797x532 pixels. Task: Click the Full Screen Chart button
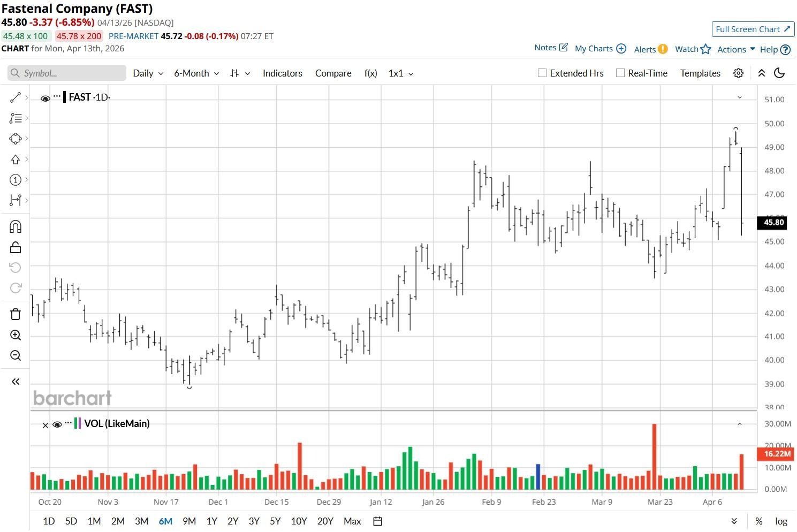tap(753, 29)
